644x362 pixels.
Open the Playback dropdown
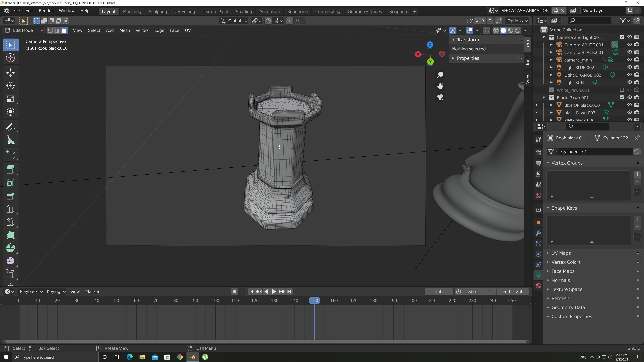pos(31,292)
